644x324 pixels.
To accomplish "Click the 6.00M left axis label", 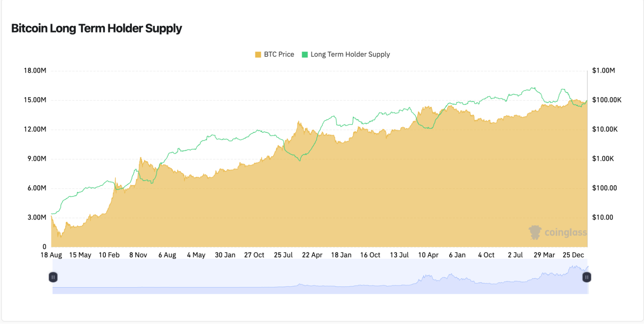I will coord(37,188).
